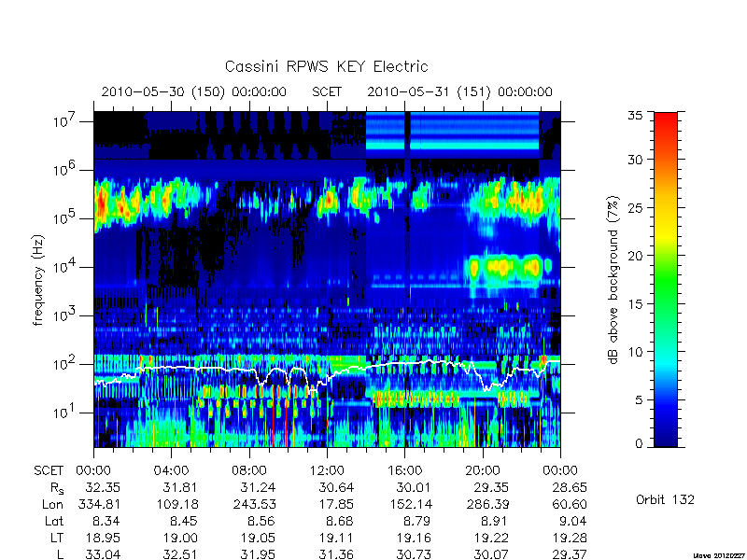Click the 'Lon' row label
This screenshot has height=560, width=747.
coord(52,504)
